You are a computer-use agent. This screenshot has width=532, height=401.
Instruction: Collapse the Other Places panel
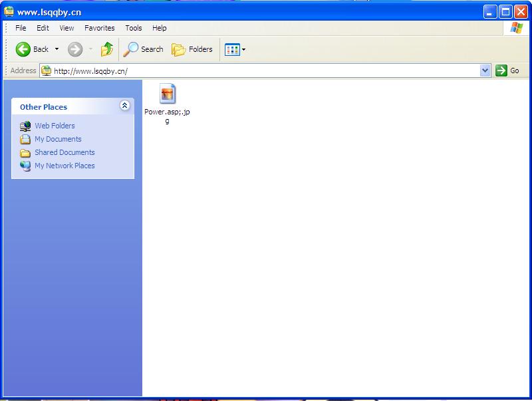tap(124, 106)
